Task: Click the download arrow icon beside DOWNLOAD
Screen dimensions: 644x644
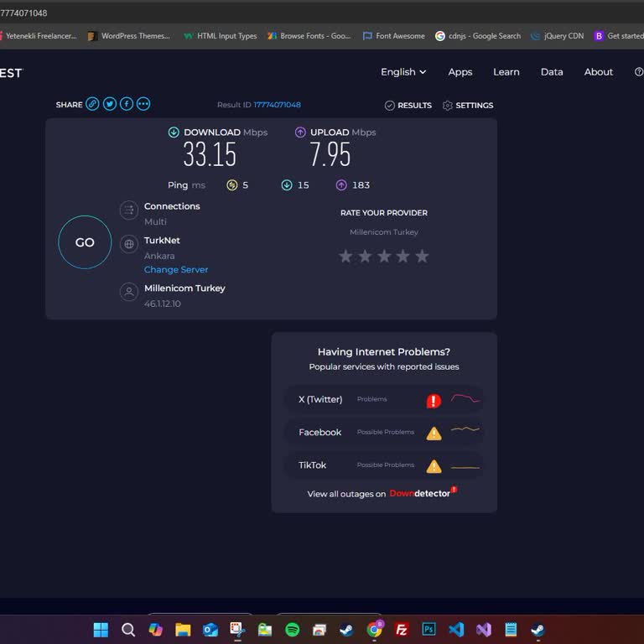Action: 174,132
